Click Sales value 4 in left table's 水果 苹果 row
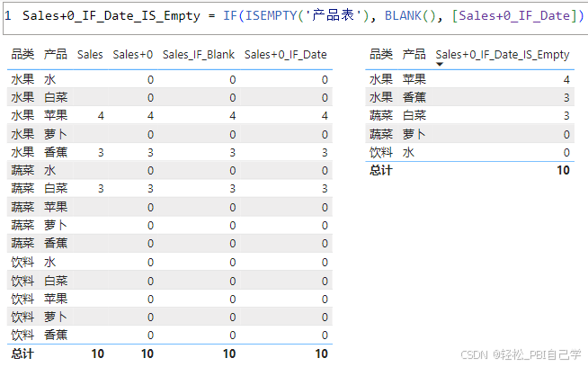 (101, 115)
